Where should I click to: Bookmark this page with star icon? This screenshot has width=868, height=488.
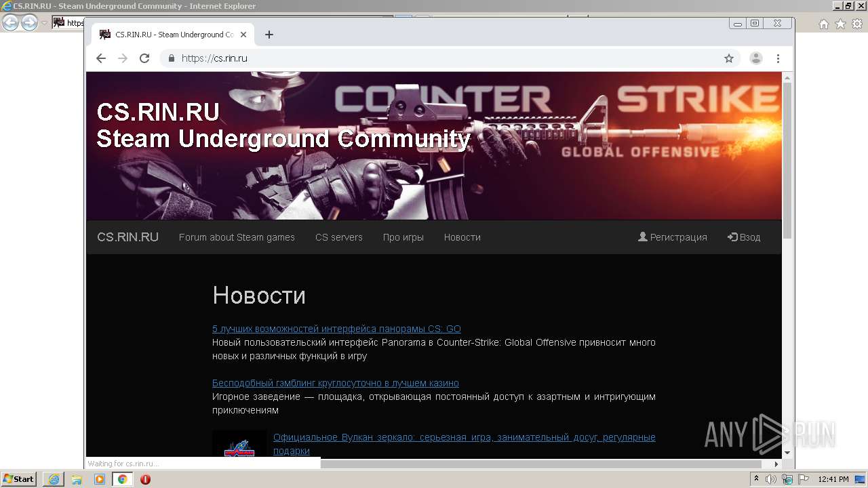click(x=729, y=58)
